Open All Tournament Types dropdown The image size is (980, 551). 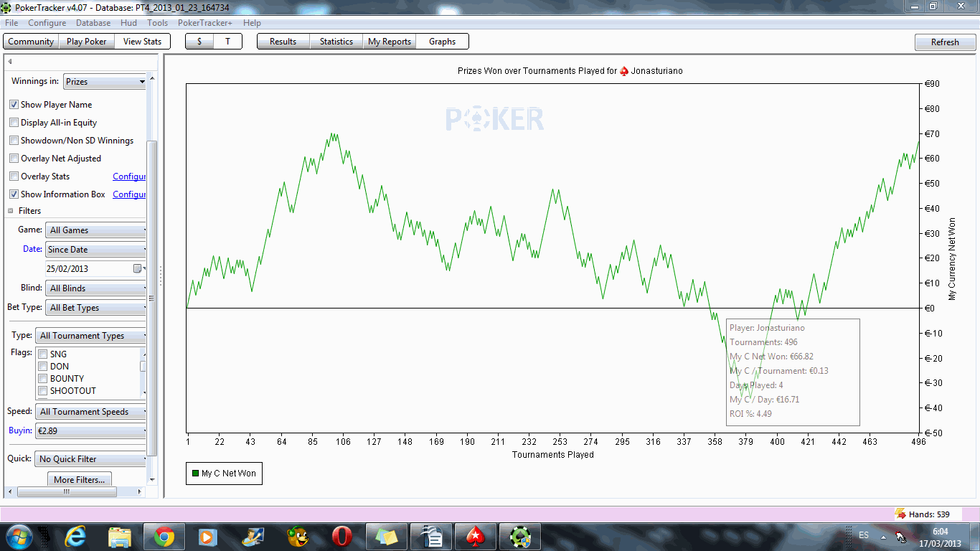tap(91, 336)
